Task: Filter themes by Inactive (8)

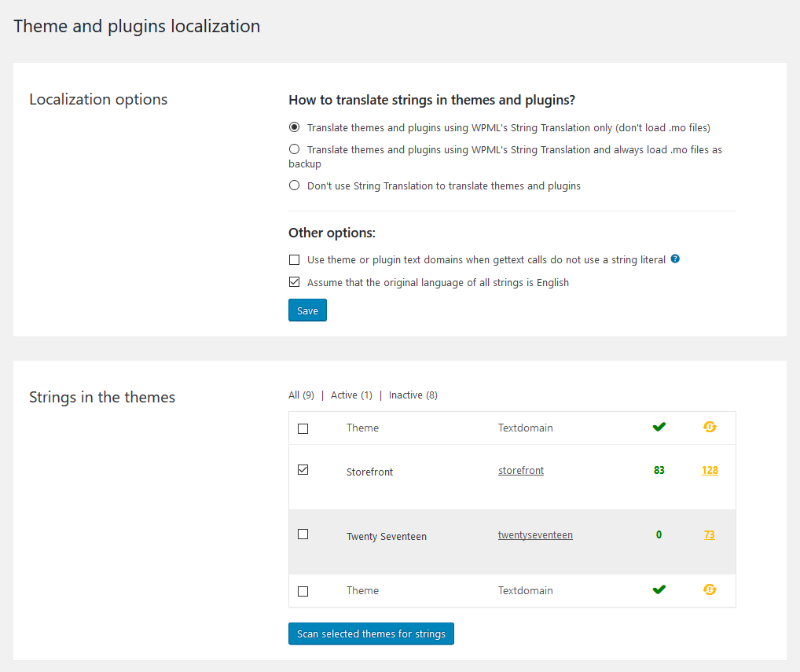Action: click(x=413, y=395)
